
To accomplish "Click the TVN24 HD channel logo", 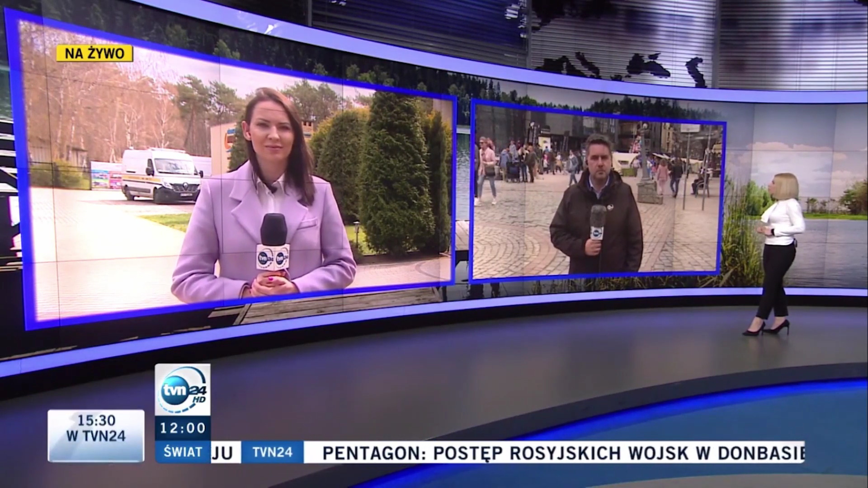I will [183, 389].
